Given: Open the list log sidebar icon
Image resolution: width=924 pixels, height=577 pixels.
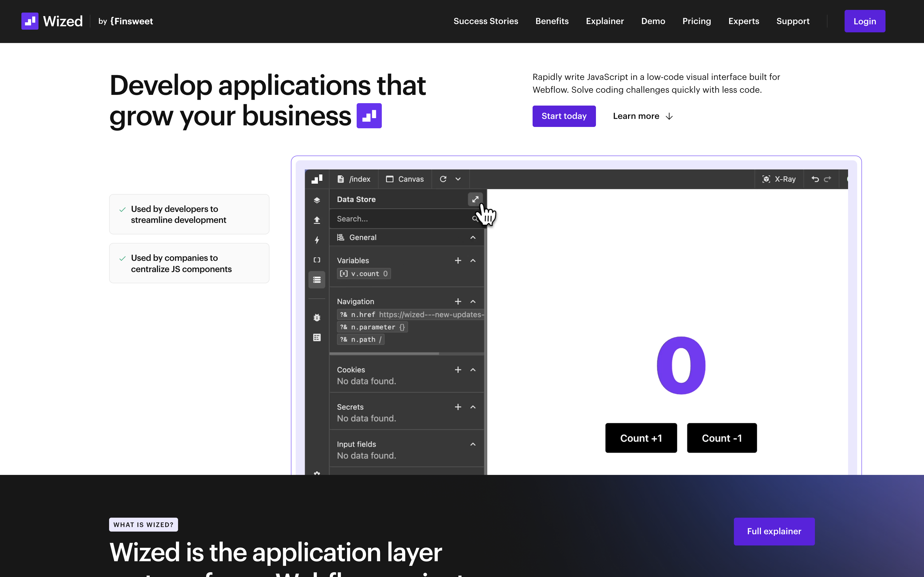Looking at the screenshot, I should [317, 337].
